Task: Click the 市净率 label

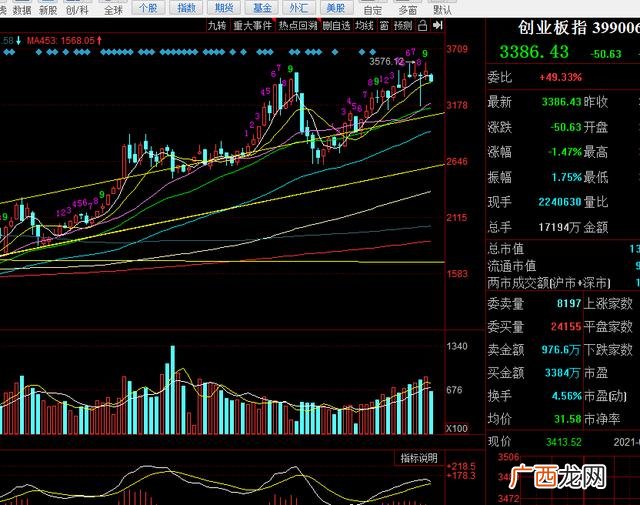Action: pyautogui.click(x=602, y=419)
